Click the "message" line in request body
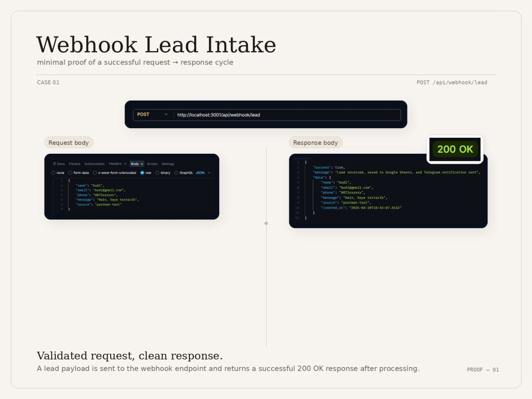This screenshot has height=399, width=532. [x=107, y=200]
